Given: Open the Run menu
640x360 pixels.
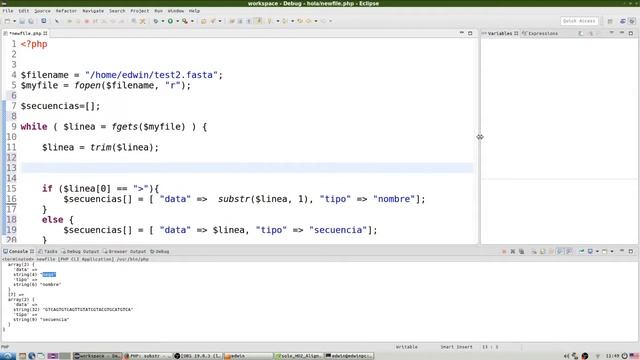Looking at the screenshot, I should click(x=158, y=11).
